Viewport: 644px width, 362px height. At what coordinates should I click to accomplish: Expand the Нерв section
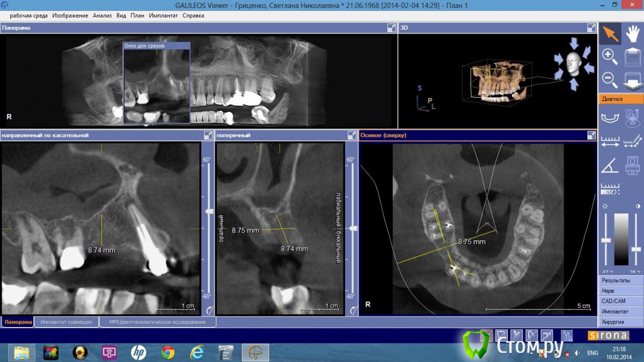tap(621, 291)
